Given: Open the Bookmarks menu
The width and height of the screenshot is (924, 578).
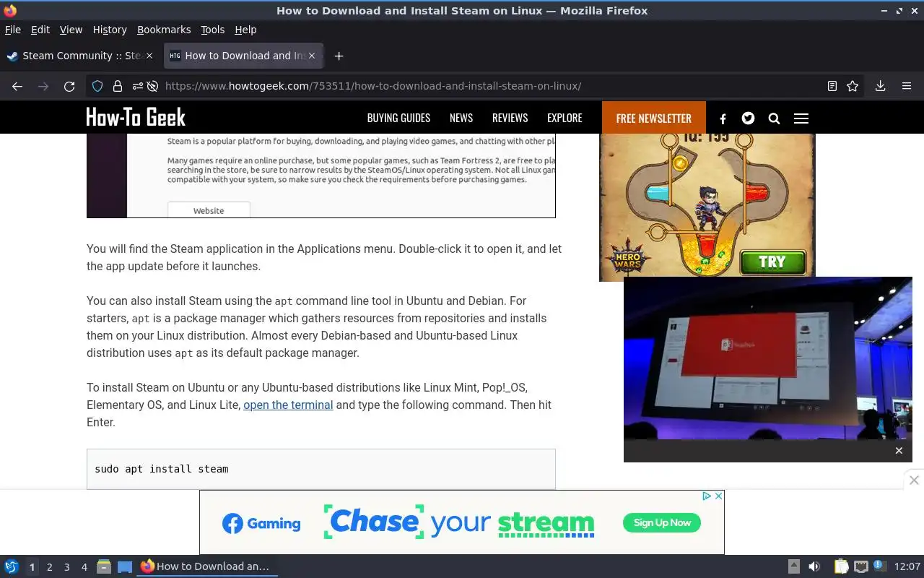Looking at the screenshot, I should [164, 30].
